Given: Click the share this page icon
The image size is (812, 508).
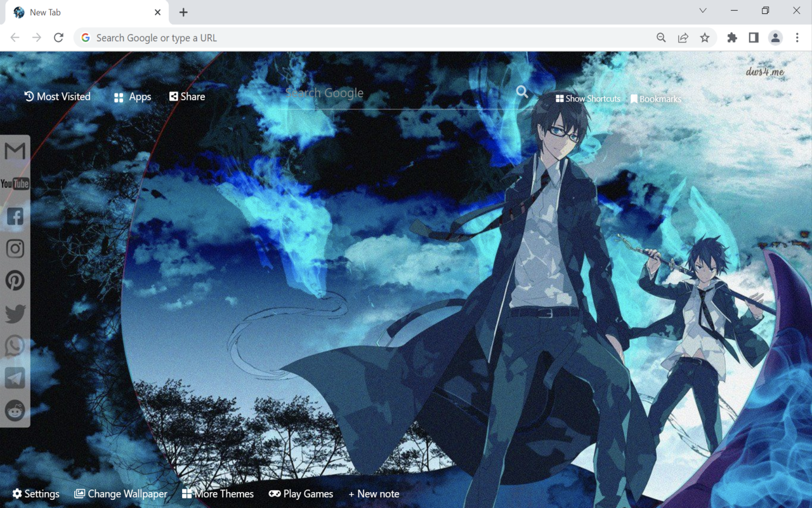Looking at the screenshot, I should click(683, 37).
